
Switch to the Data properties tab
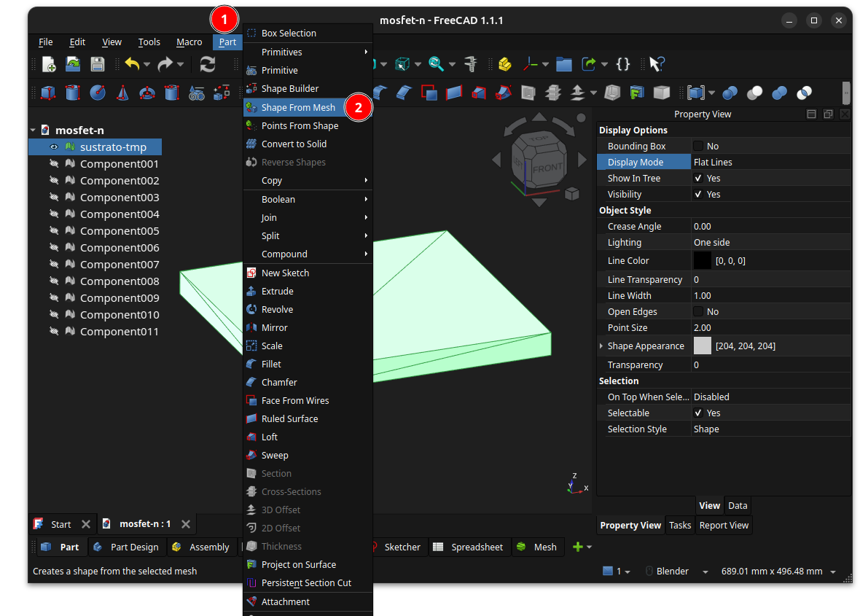click(x=737, y=506)
